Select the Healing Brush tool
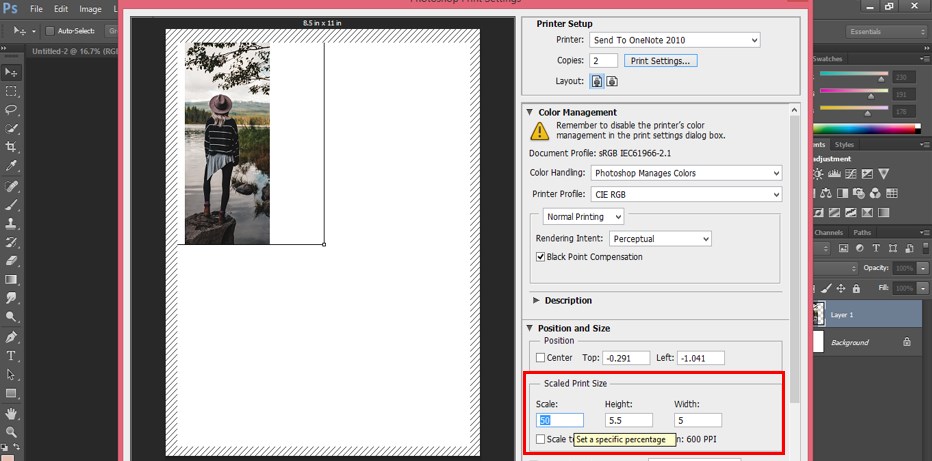 point(11,187)
